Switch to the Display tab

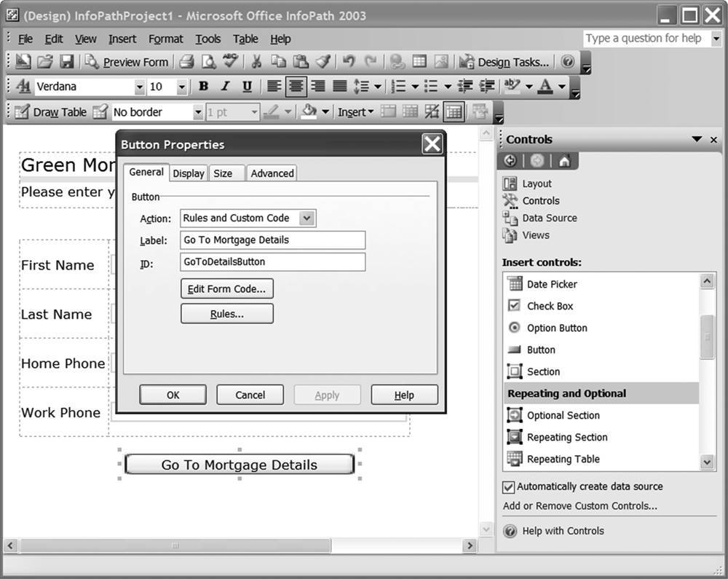click(189, 173)
